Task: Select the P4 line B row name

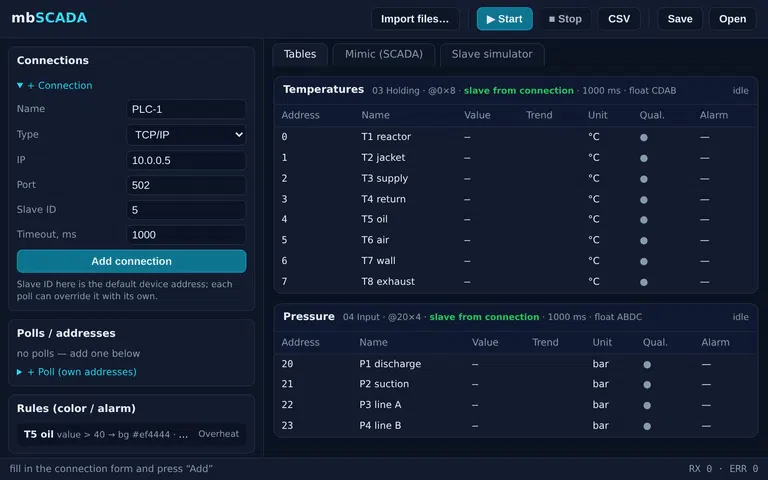Action: click(380, 425)
